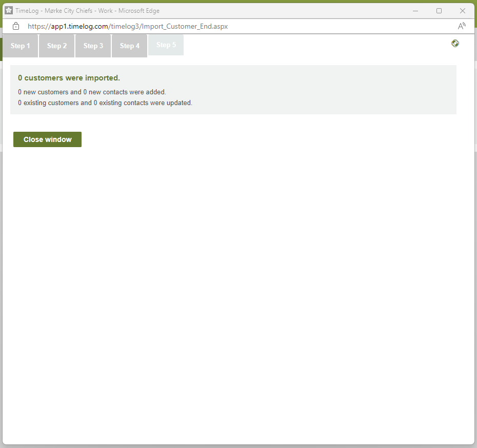The image size is (477, 448).
Task: Go to the Step 1 tab
Action: (21, 46)
